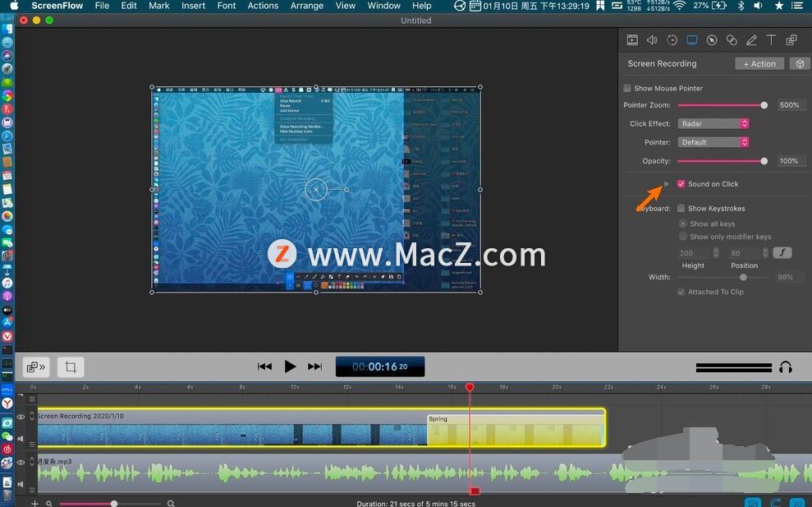This screenshot has height=507, width=812.
Task: Expand the Sound on Click disclosure triangle
Action: click(667, 184)
